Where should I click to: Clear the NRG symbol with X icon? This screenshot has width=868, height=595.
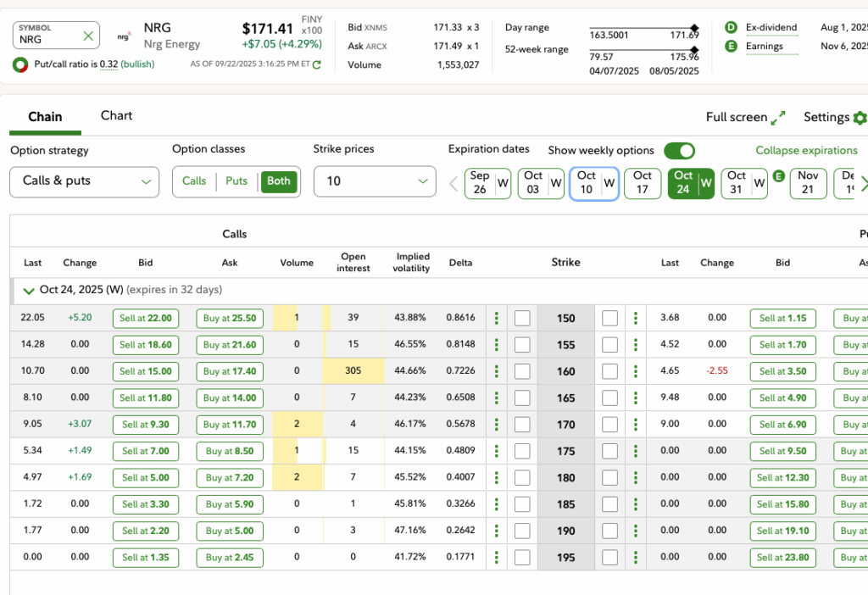(88, 36)
